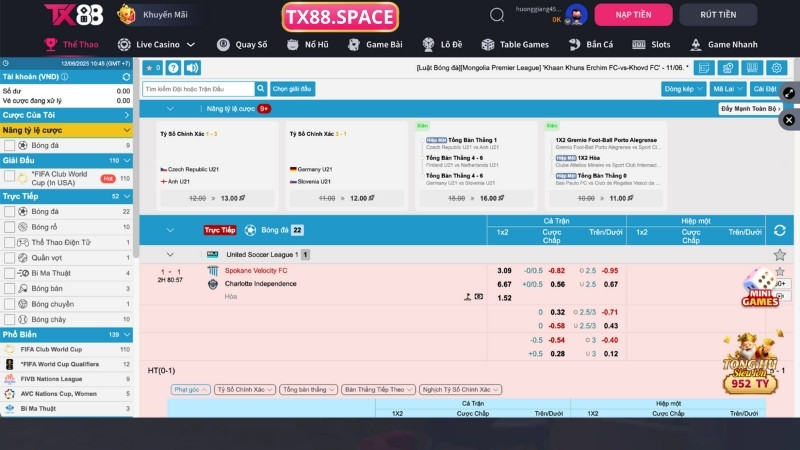The image size is (800, 450).
Task: Favorite the United Soccer League star
Action: click(780, 255)
